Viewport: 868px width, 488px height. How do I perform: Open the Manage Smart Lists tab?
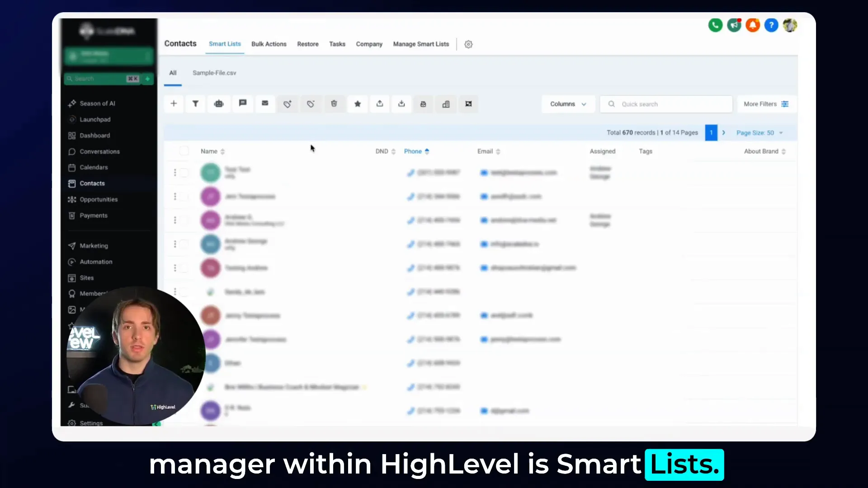pos(421,44)
